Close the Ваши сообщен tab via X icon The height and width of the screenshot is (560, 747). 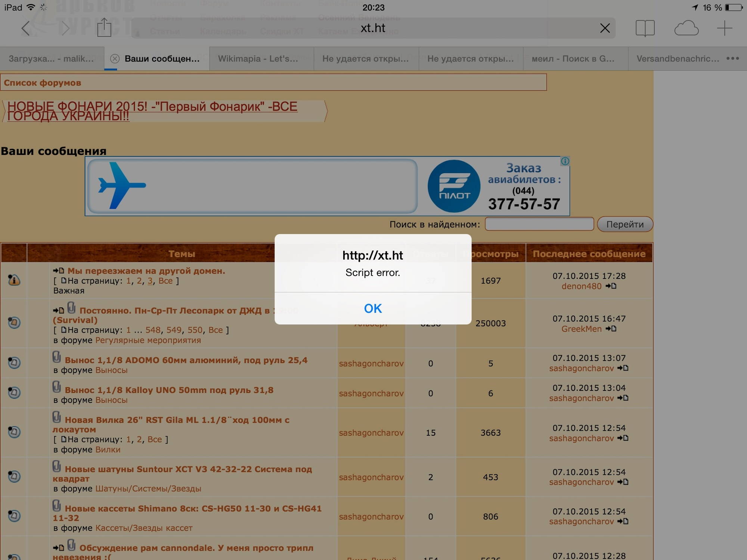tap(115, 59)
